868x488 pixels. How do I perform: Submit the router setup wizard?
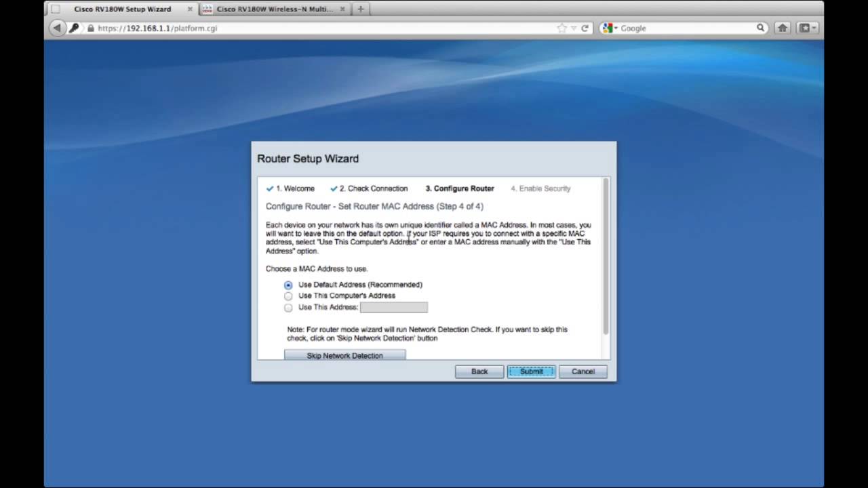(531, 371)
